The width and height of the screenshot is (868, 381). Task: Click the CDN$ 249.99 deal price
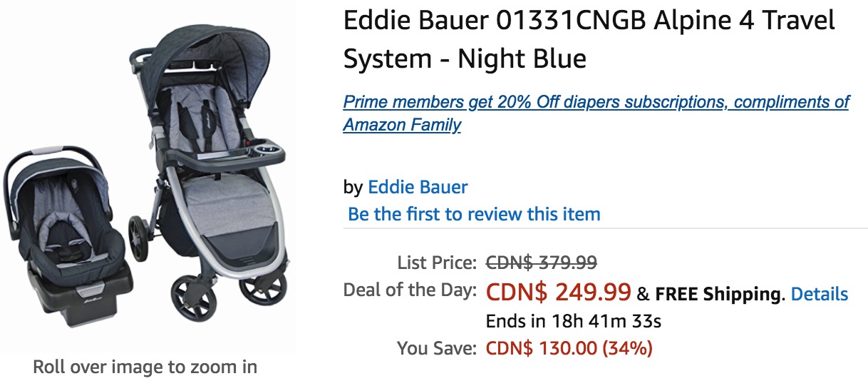point(558,292)
